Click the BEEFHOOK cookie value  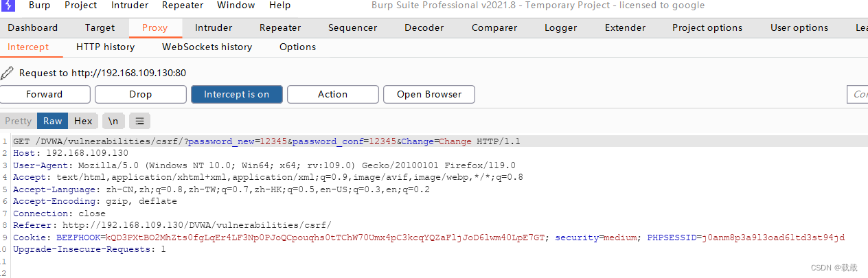point(325,238)
